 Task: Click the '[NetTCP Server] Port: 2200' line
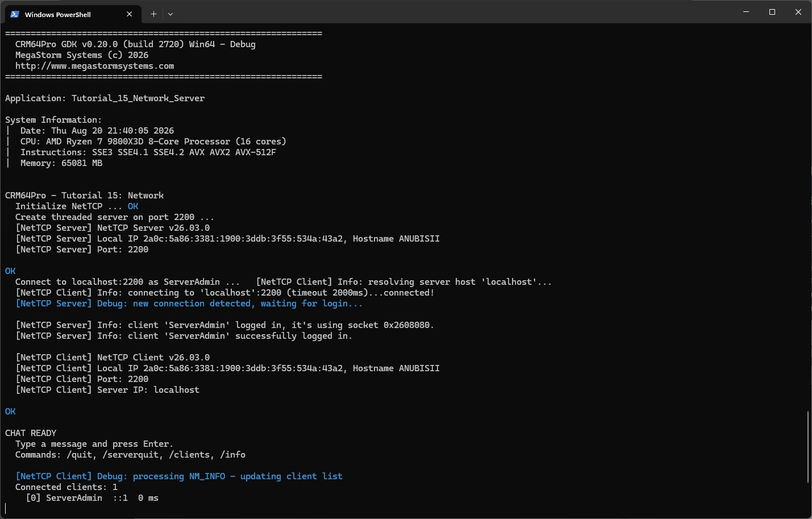pos(82,250)
